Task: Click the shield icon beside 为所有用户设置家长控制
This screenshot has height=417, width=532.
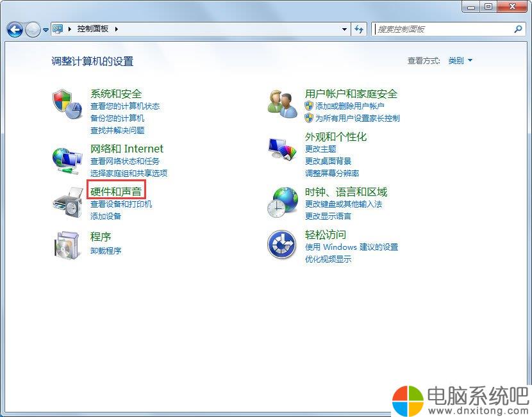Action: point(309,118)
